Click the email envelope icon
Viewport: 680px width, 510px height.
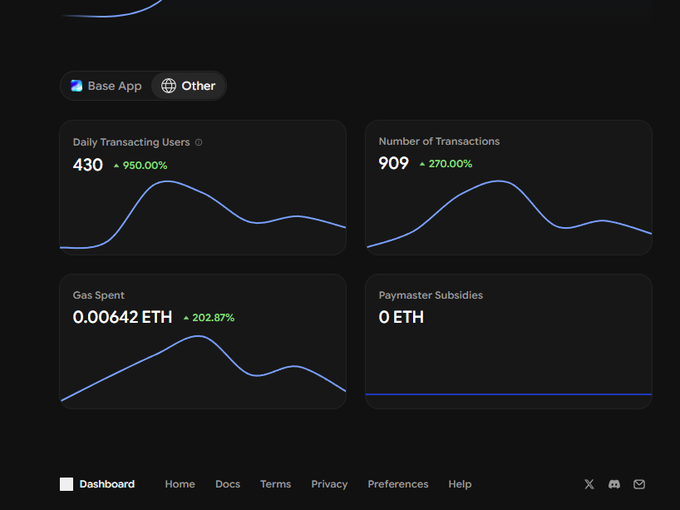(x=639, y=484)
